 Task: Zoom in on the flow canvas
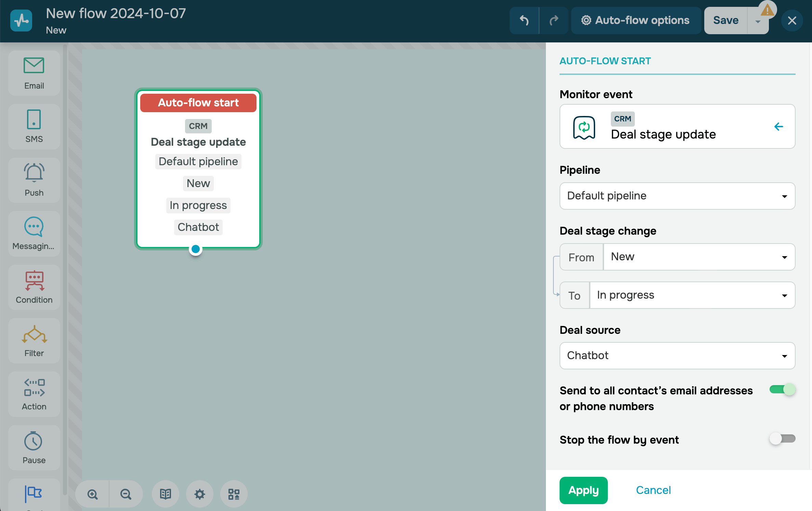coord(92,494)
